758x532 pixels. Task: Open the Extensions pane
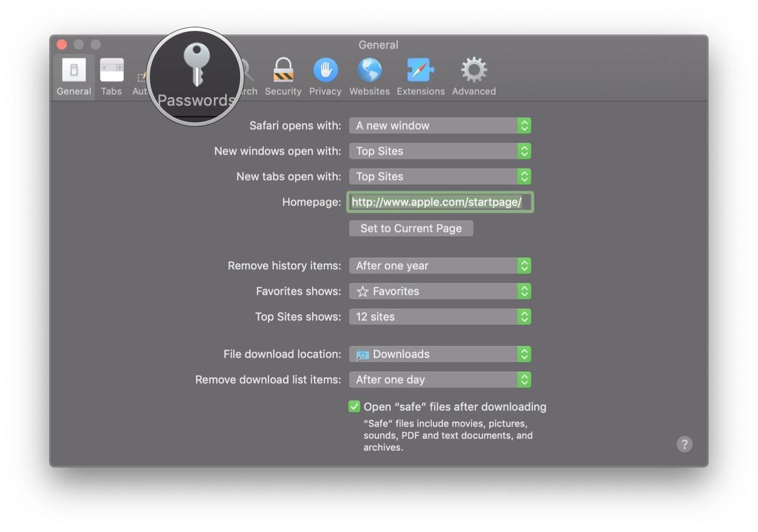(x=420, y=73)
